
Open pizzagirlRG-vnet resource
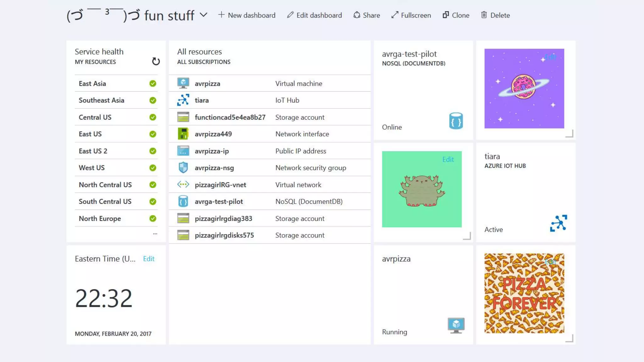point(220,185)
